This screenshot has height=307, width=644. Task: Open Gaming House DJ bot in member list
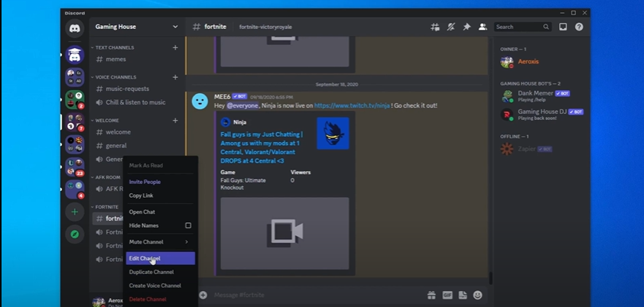pos(542,115)
